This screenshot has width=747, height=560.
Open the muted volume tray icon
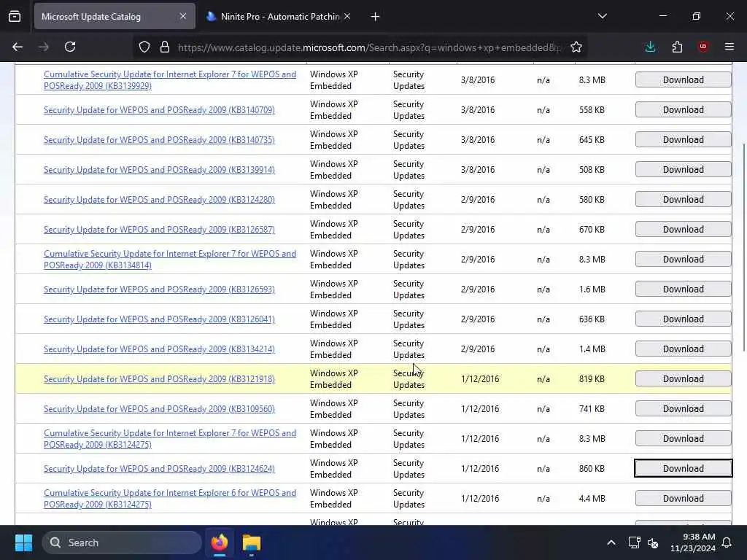(x=653, y=542)
